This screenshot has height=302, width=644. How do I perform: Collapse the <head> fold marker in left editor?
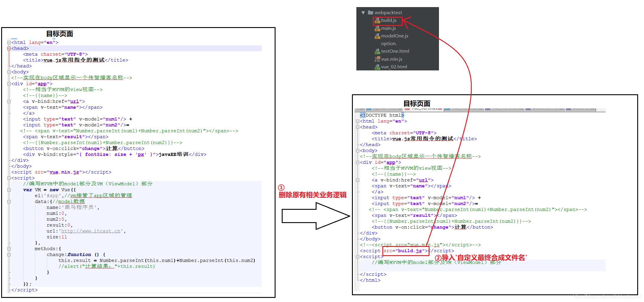pos(9,48)
